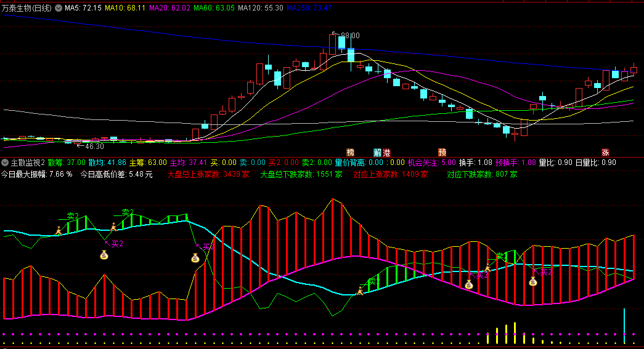644x349 pixels.
Task: Click the 解 marker icon
Action: point(377,153)
